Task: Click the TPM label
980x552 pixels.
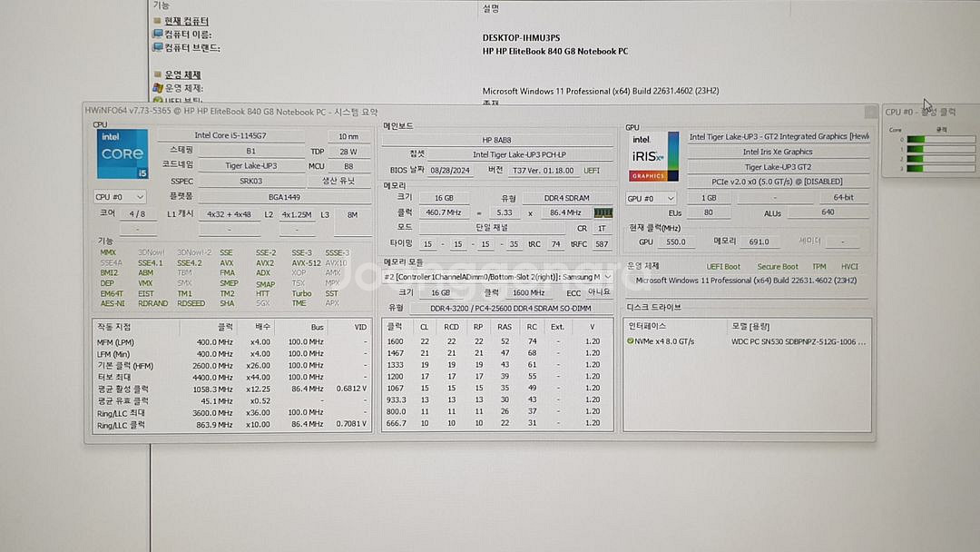Action: click(x=818, y=266)
